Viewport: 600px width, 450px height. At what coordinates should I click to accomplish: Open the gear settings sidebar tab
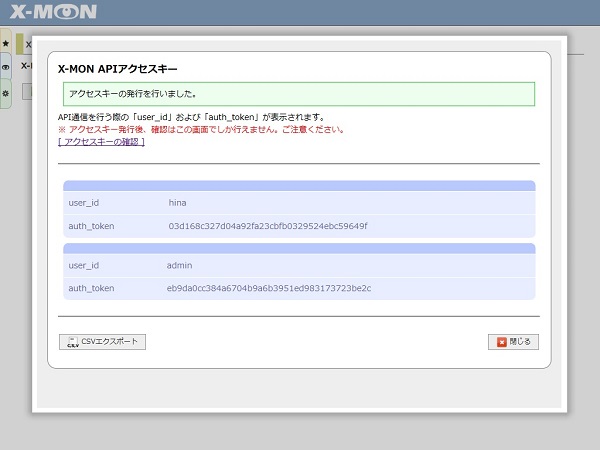point(6,93)
